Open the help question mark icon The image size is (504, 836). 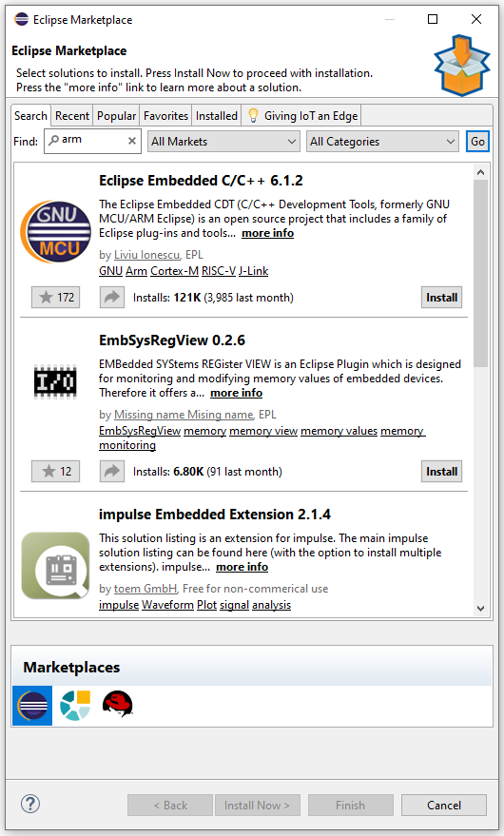point(30,804)
